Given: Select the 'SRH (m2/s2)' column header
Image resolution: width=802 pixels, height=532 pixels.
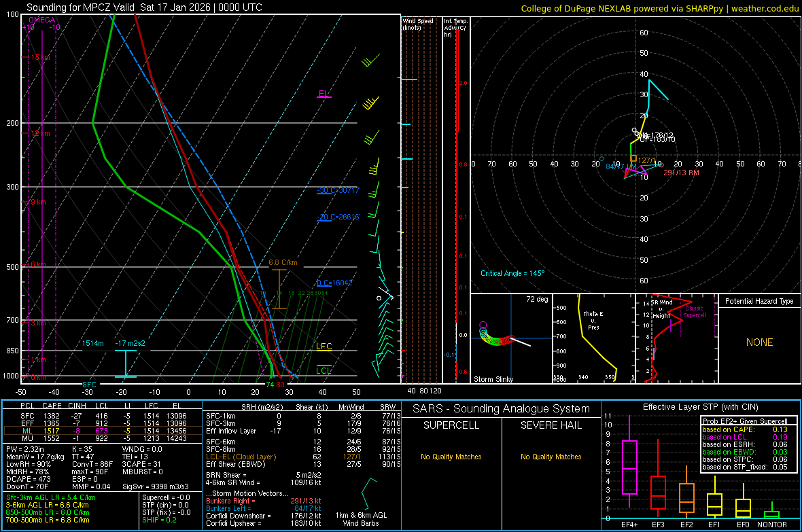Looking at the screenshot, I should click(262, 407).
